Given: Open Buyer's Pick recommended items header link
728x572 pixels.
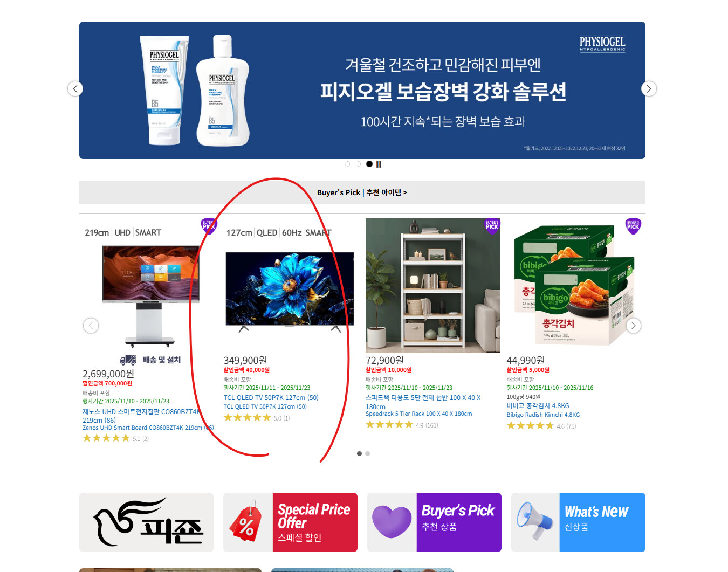Looking at the screenshot, I should coord(362,192).
